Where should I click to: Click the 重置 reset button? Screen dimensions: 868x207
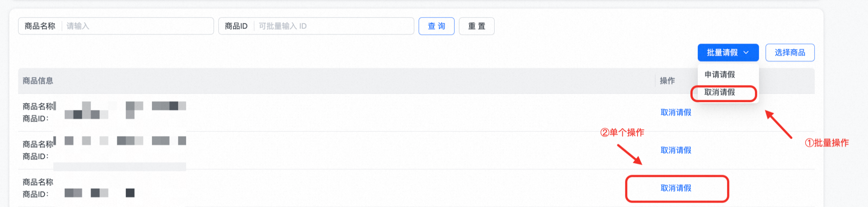tap(476, 26)
